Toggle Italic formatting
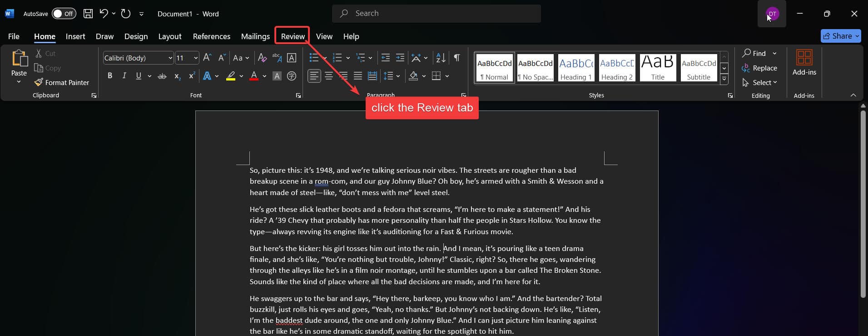This screenshot has width=868, height=336. tap(124, 76)
